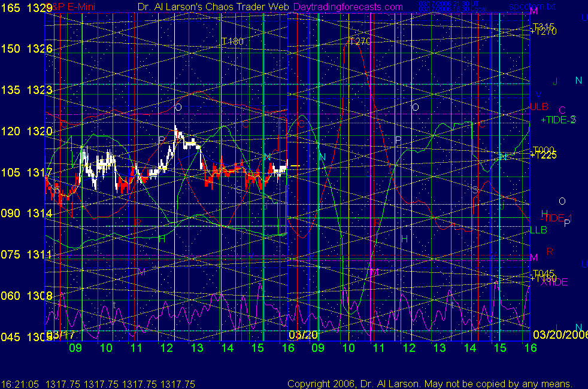Select the "03/17/2006 16:30 Local" timestamp
Viewport: 588px width, 389px height.
453,9
